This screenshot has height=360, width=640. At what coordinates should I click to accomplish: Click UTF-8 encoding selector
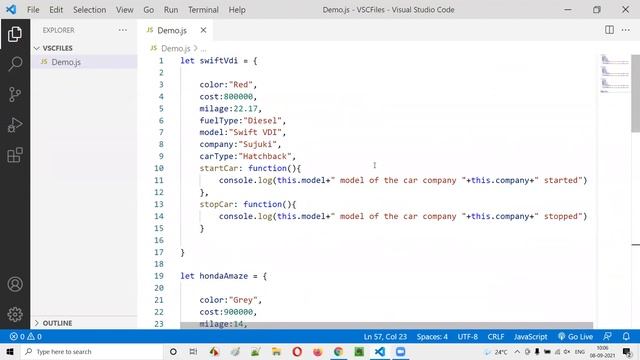[x=467, y=337]
